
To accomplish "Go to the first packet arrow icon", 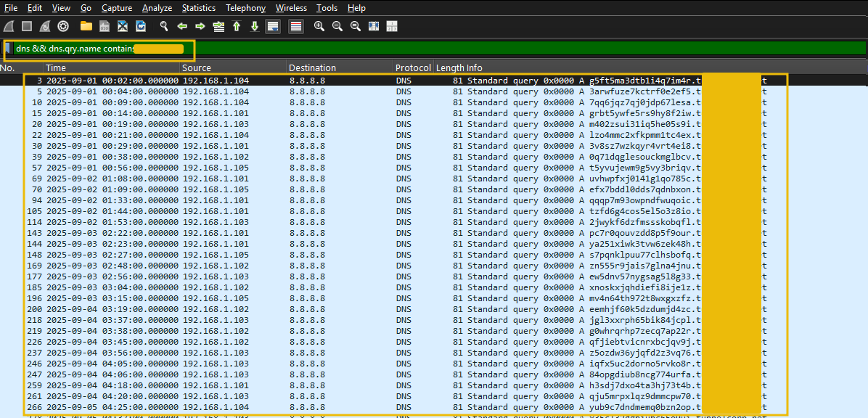I will point(237,26).
